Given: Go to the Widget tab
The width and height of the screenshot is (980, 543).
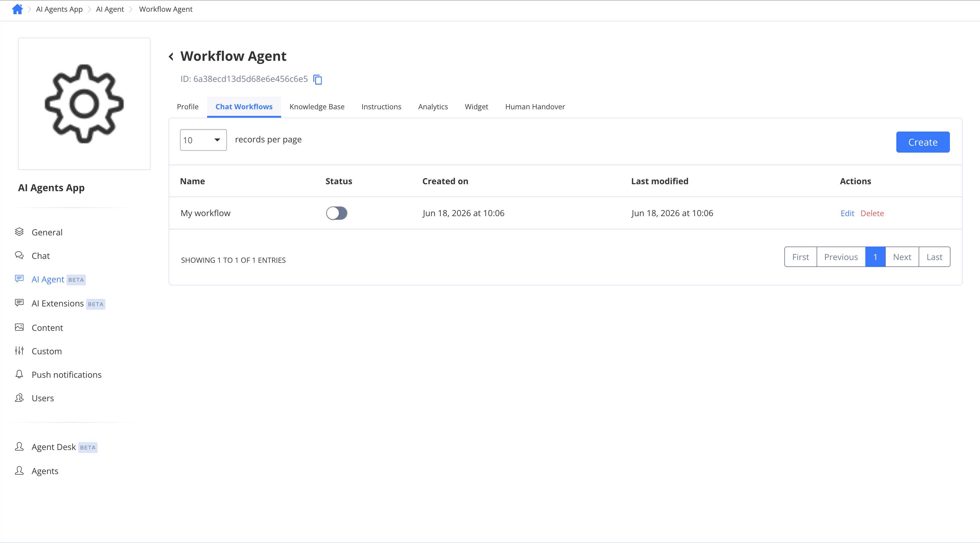Looking at the screenshot, I should (476, 107).
